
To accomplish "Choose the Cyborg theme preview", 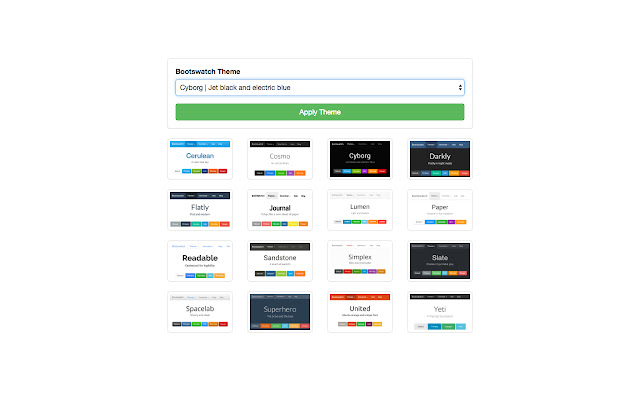I will [x=360, y=159].
